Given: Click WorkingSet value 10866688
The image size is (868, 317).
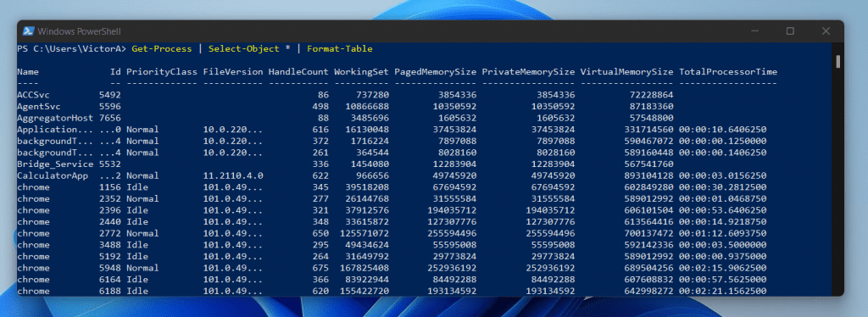Looking at the screenshot, I should coord(367,106).
